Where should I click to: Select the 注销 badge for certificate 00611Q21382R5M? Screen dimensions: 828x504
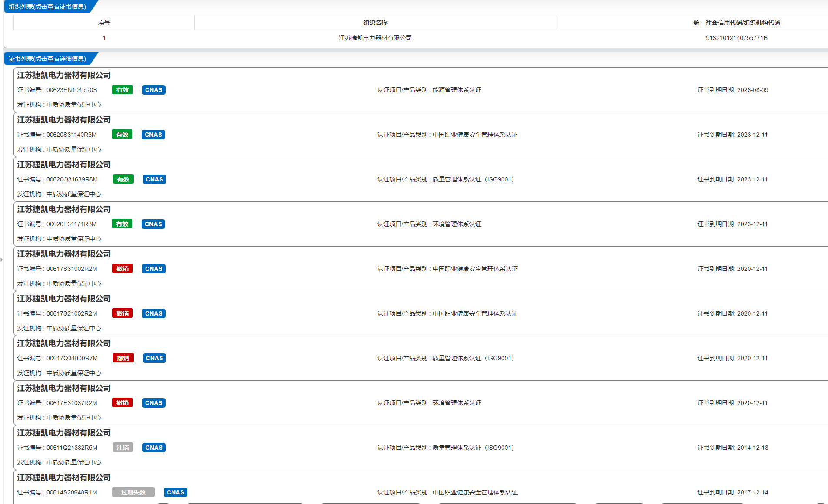pos(123,448)
